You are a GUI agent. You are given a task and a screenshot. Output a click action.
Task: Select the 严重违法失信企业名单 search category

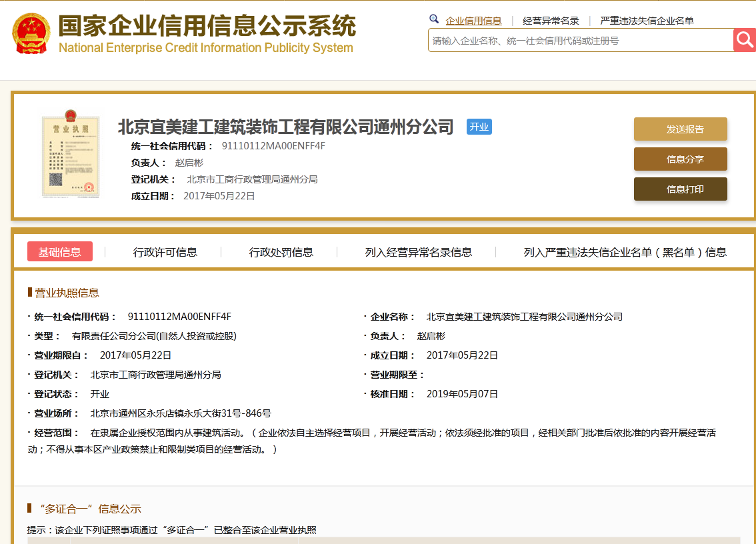coord(647,21)
